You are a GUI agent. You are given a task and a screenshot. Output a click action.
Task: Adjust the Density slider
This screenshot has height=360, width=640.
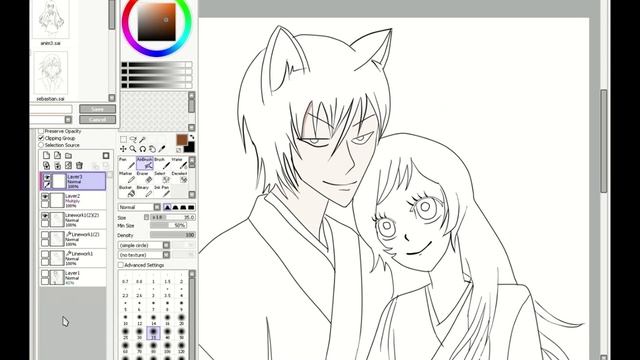pyautogui.click(x=173, y=235)
